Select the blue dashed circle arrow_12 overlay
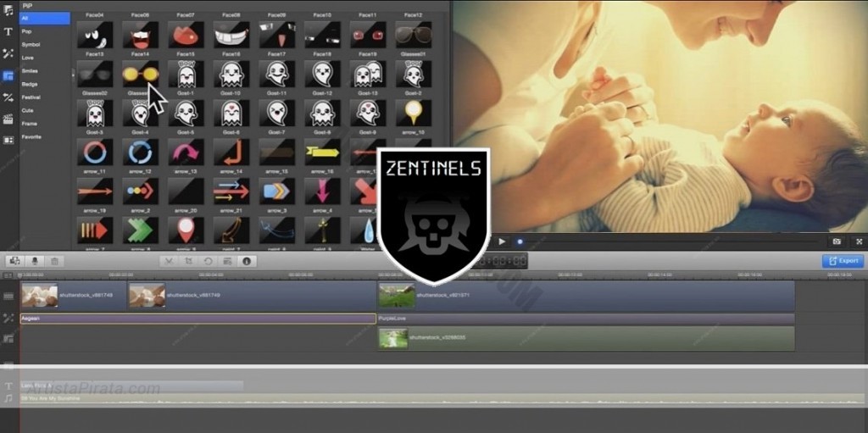The height and width of the screenshot is (433, 868). 141,153
